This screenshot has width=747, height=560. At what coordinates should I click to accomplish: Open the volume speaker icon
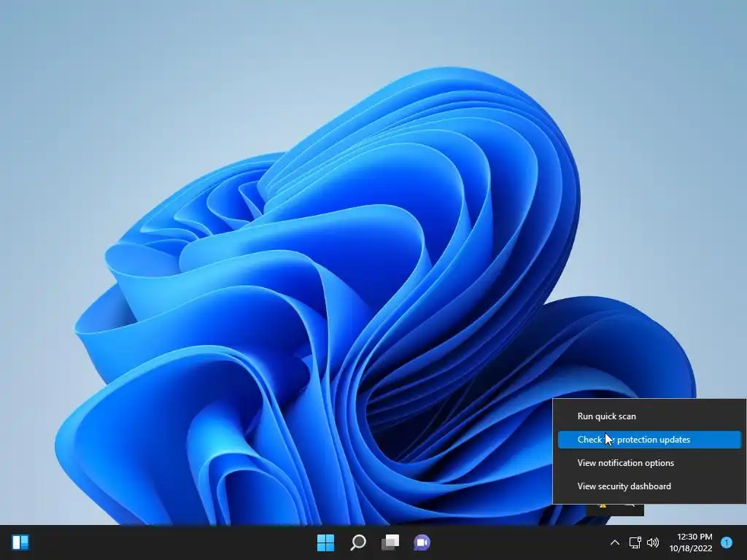point(653,542)
